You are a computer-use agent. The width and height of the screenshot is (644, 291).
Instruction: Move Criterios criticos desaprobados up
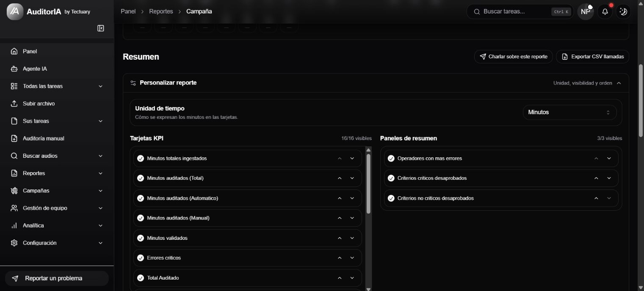(596, 178)
